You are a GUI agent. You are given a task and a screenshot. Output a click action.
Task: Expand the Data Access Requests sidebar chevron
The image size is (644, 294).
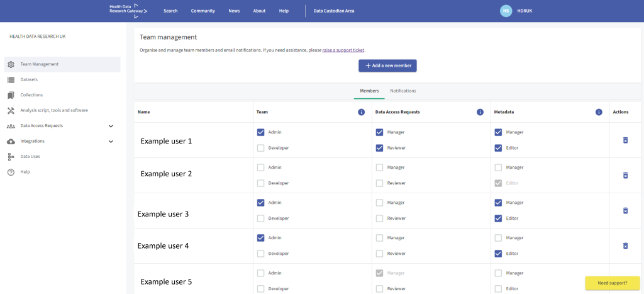111,126
